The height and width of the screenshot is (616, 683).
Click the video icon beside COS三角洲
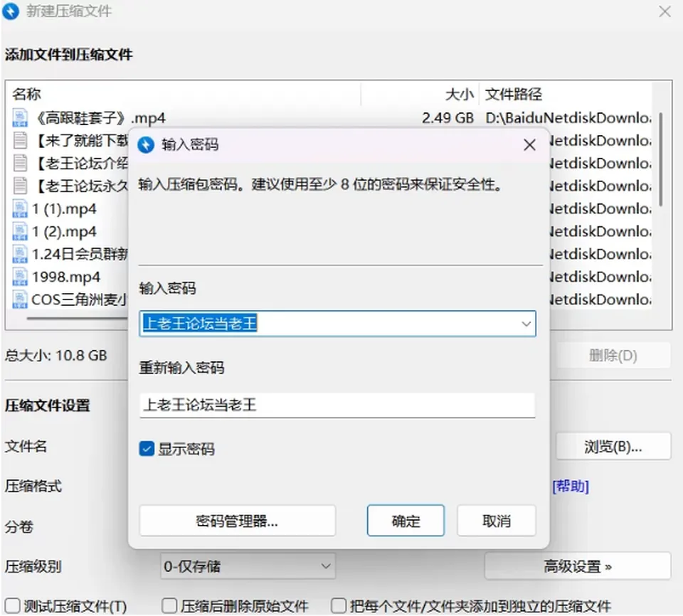click(20, 299)
